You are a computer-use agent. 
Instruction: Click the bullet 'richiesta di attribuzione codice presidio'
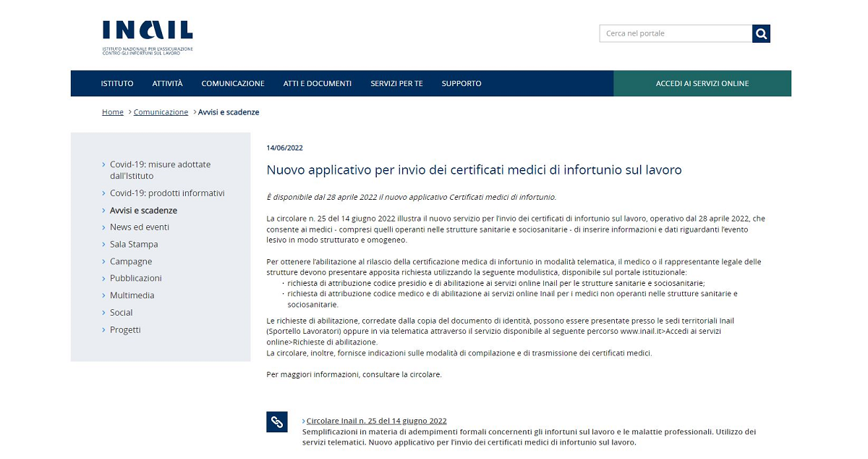[x=495, y=283]
